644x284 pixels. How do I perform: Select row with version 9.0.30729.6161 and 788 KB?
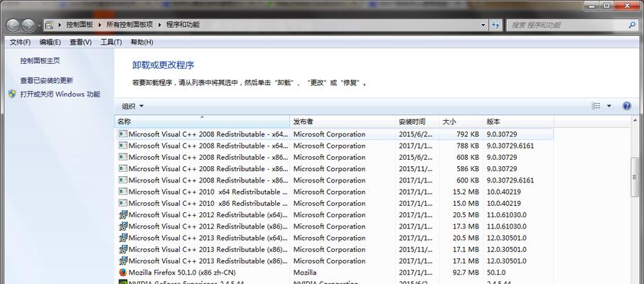click(334, 146)
